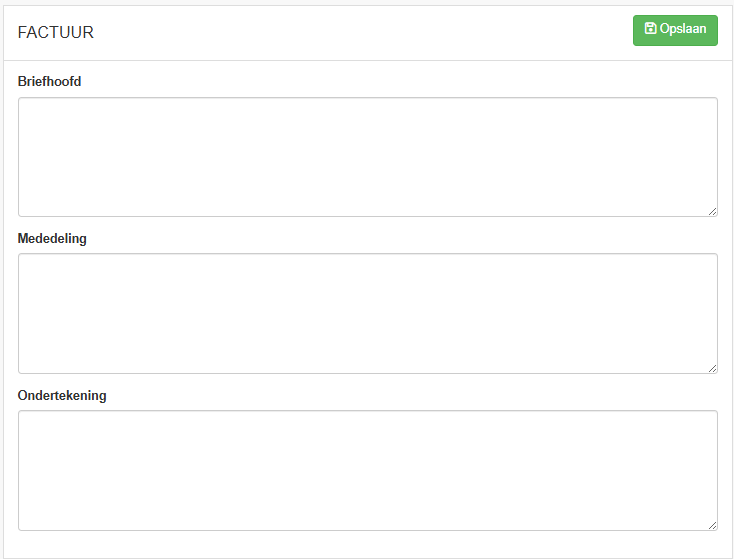Click the Ondertekening label

[x=62, y=396]
